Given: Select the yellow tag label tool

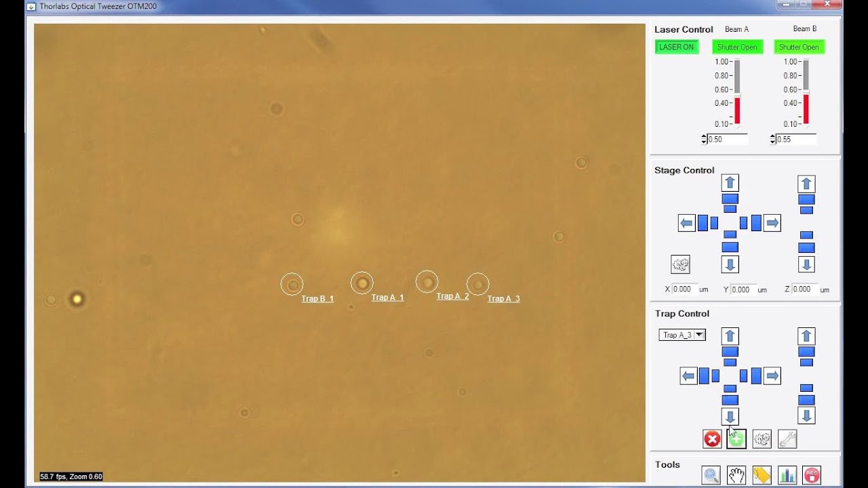Looking at the screenshot, I should [x=762, y=475].
